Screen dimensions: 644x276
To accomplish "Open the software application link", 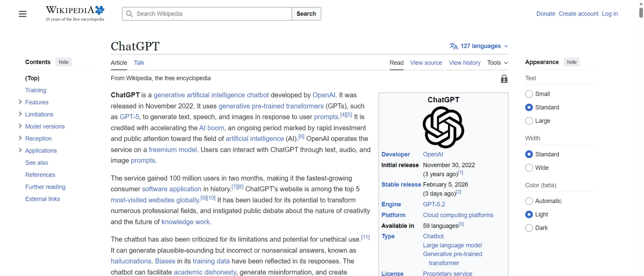I will pyautogui.click(x=172, y=189).
